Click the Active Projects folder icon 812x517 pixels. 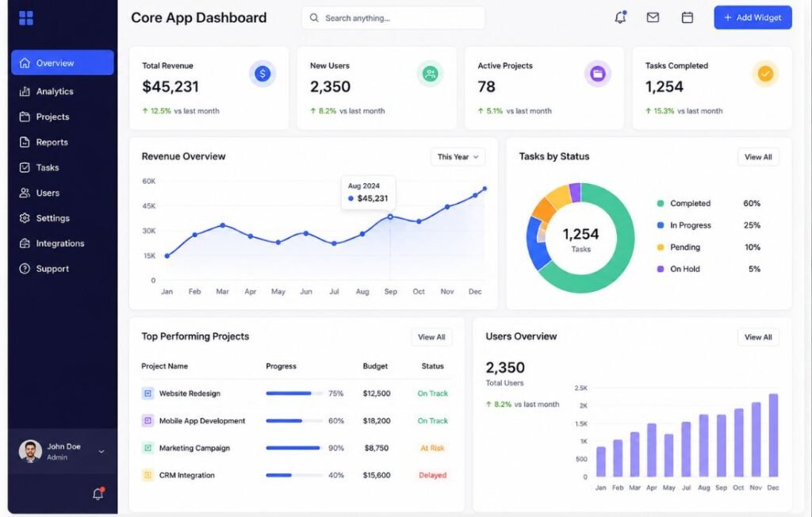click(598, 74)
